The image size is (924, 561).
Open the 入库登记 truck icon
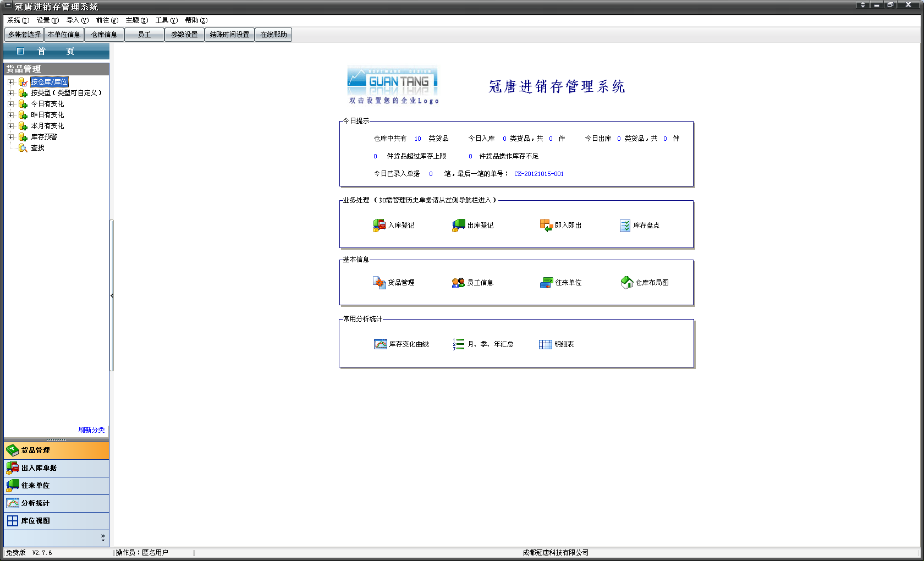(380, 226)
